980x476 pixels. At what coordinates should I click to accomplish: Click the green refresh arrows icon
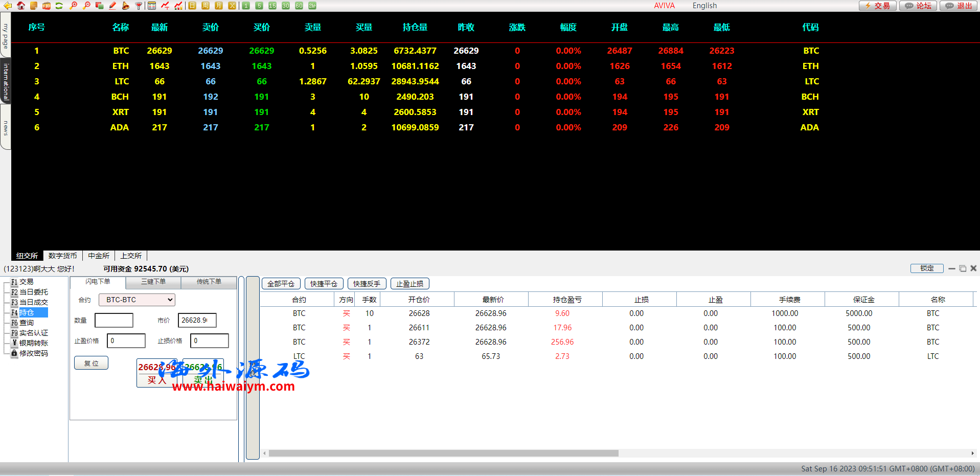(x=59, y=6)
